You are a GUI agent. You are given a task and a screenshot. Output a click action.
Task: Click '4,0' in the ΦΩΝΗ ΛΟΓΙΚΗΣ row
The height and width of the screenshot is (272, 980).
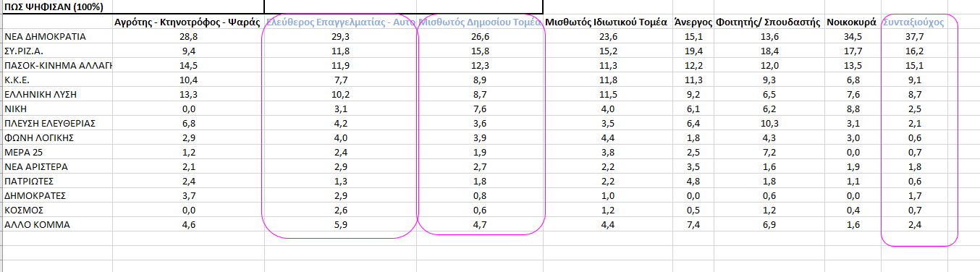(x=340, y=138)
